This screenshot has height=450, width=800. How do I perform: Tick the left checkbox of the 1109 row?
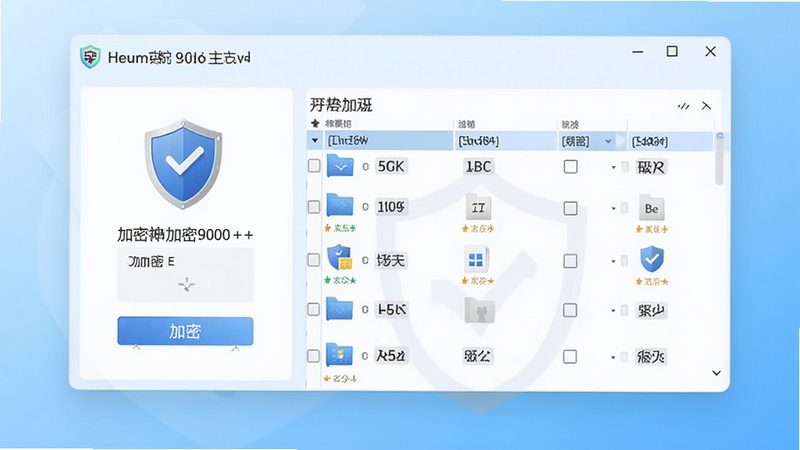click(314, 207)
